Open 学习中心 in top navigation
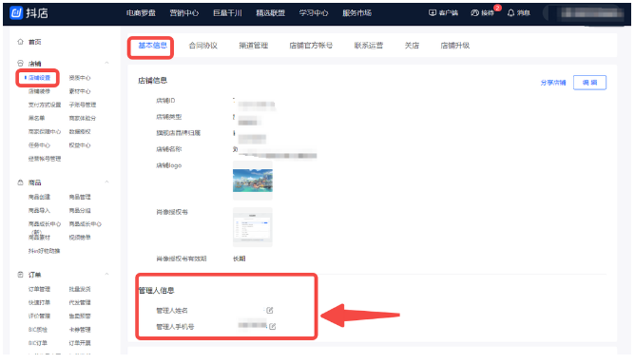 click(x=314, y=13)
